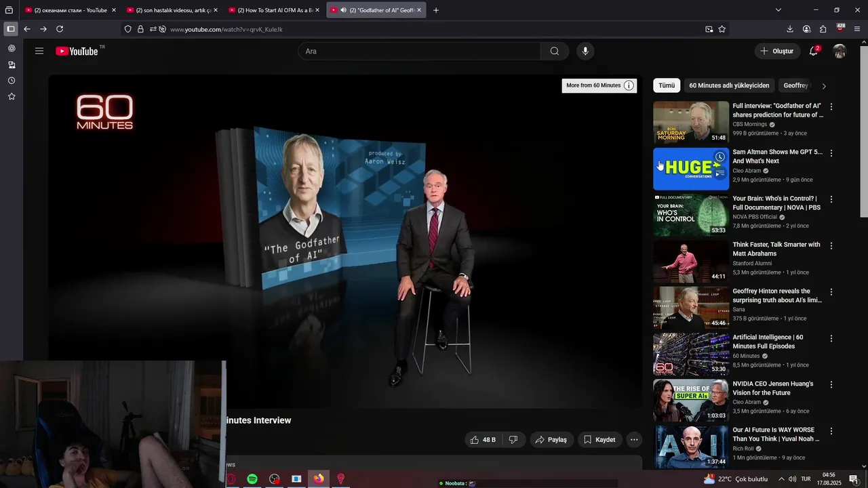868x488 pixels.
Task: Open taskbar weather 22°C Çok bulutlu
Action: (x=736, y=479)
